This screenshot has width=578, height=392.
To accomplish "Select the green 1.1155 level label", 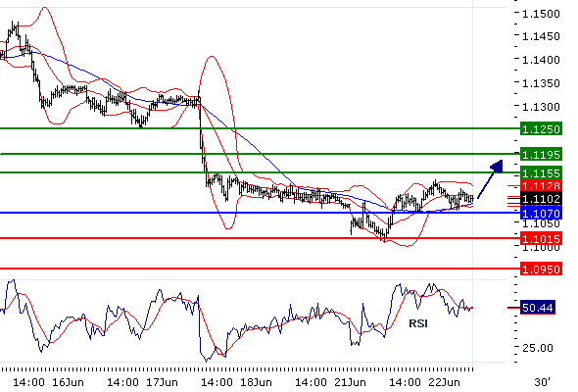I will pyautogui.click(x=541, y=172).
